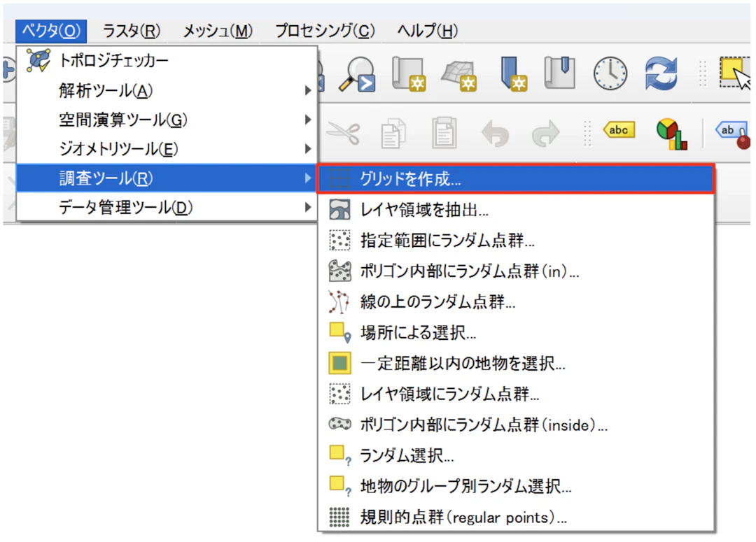Click the yellow abc labeling icon
Viewport: 756px width, 542px height.
pos(619,129)
